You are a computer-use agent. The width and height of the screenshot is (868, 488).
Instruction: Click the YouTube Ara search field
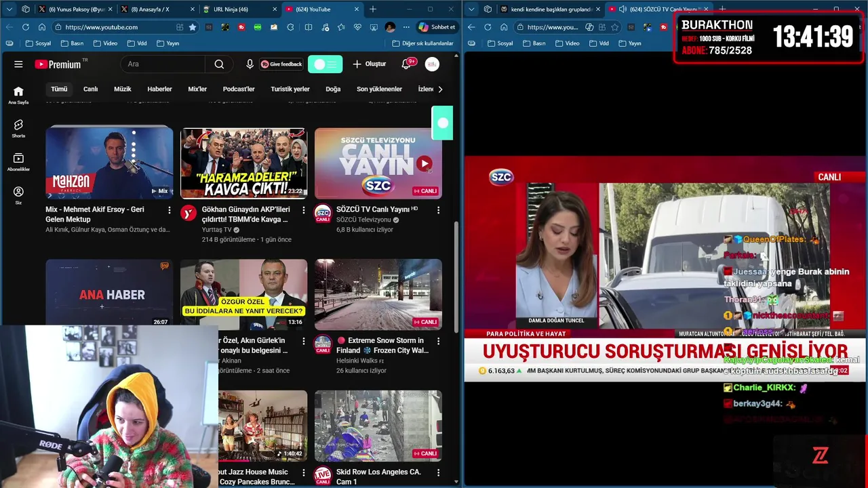point(163,64)
